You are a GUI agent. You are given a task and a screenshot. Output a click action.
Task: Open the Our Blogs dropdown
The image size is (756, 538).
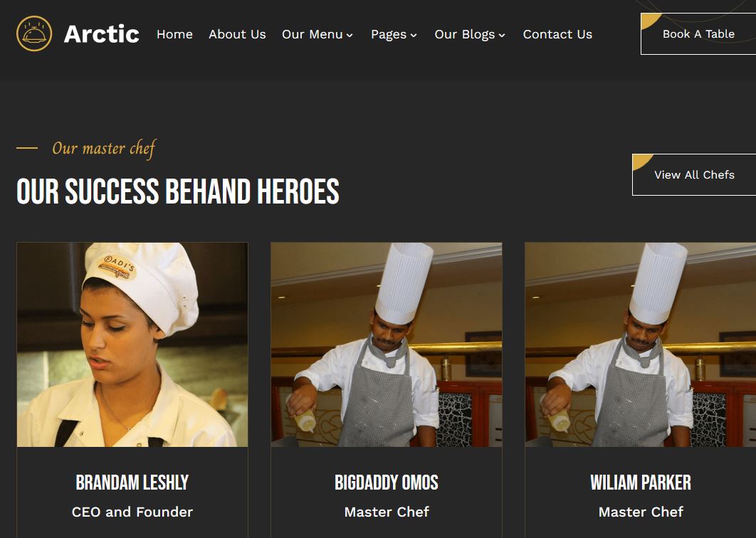point(470,34)
